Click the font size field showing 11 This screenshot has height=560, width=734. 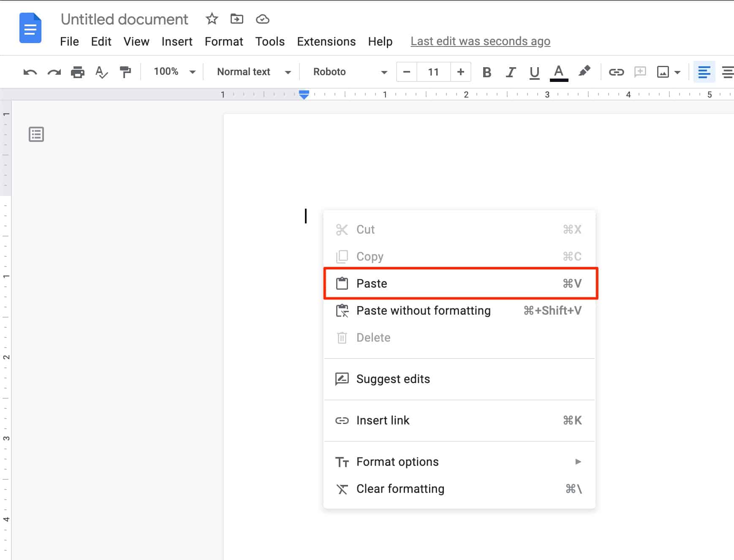tap(434, 72)
